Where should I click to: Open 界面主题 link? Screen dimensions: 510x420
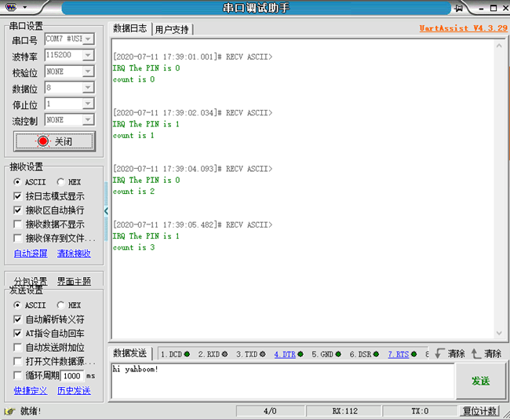pos(74,281)
